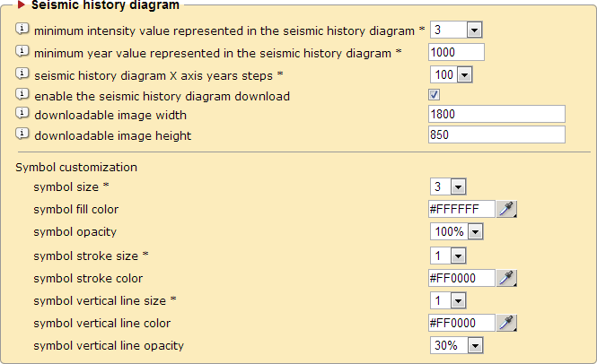Click the downloadable image width field
Image resolution: width=597 pixels, height=364 pixels.
coord(497,115)
